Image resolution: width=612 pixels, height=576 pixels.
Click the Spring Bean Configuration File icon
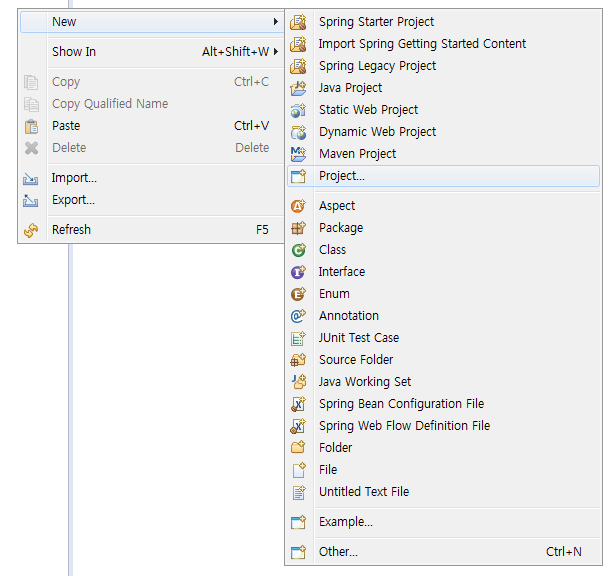point(298,404)
